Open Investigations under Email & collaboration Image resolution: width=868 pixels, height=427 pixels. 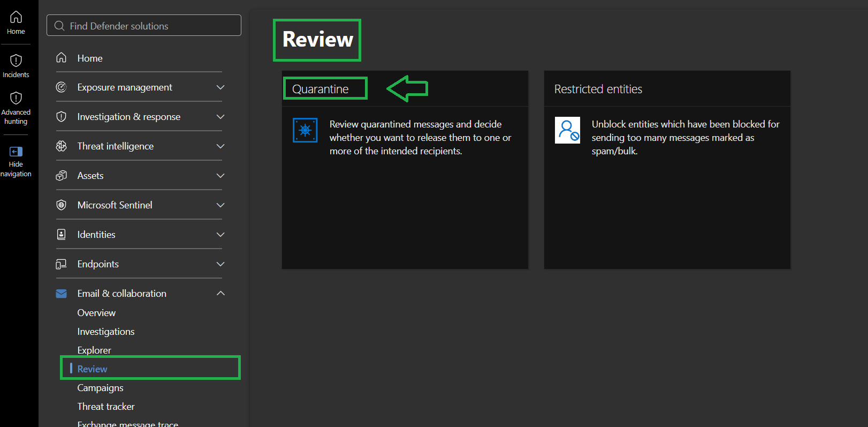[106, 332]
